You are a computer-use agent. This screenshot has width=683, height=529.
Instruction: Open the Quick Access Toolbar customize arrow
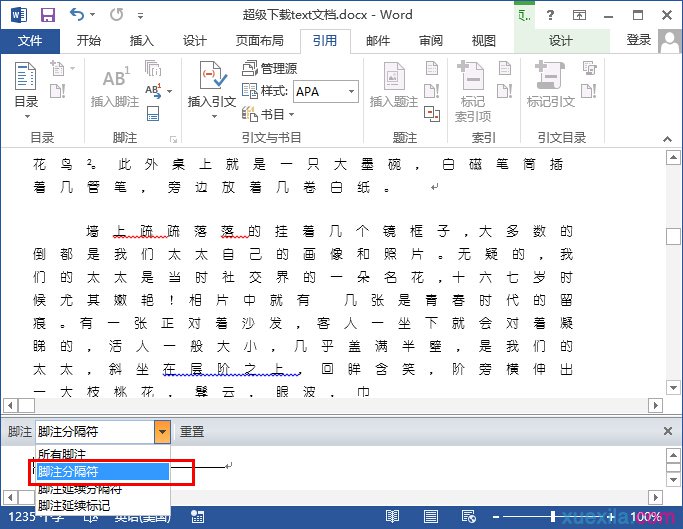(x=140, y=16)
